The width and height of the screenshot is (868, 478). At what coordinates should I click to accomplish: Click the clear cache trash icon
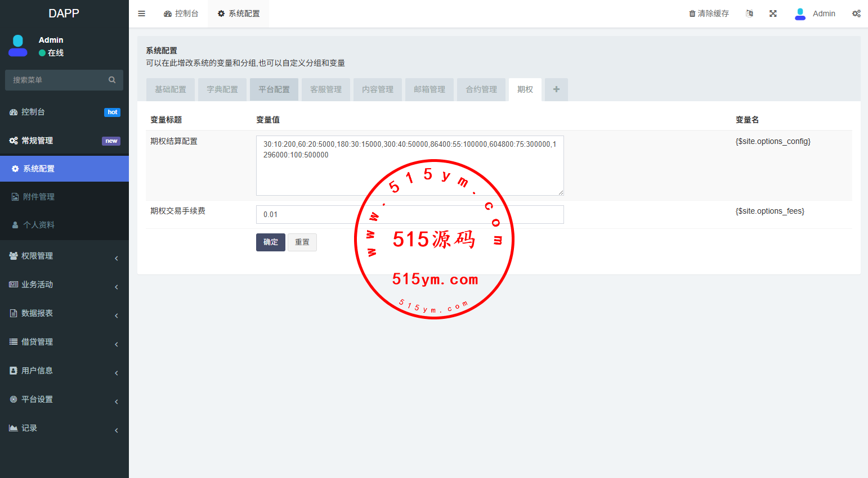(x=692, y=13)
